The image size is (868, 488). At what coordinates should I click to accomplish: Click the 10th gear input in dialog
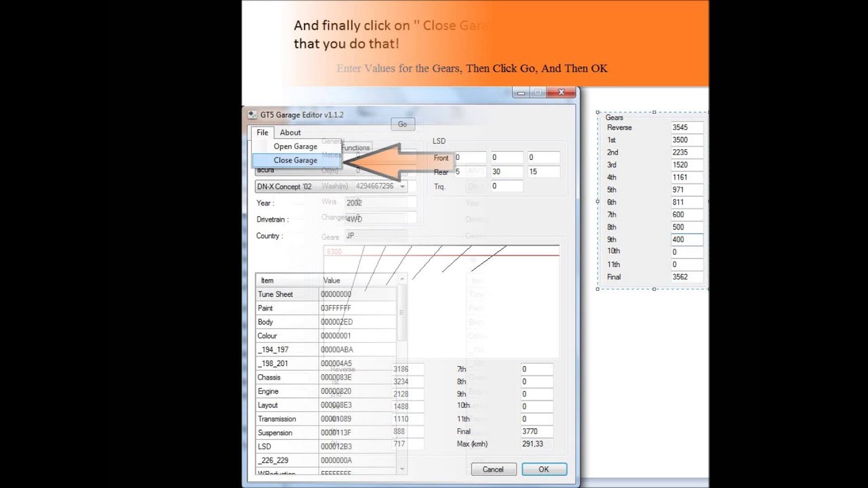coord(536,407)
